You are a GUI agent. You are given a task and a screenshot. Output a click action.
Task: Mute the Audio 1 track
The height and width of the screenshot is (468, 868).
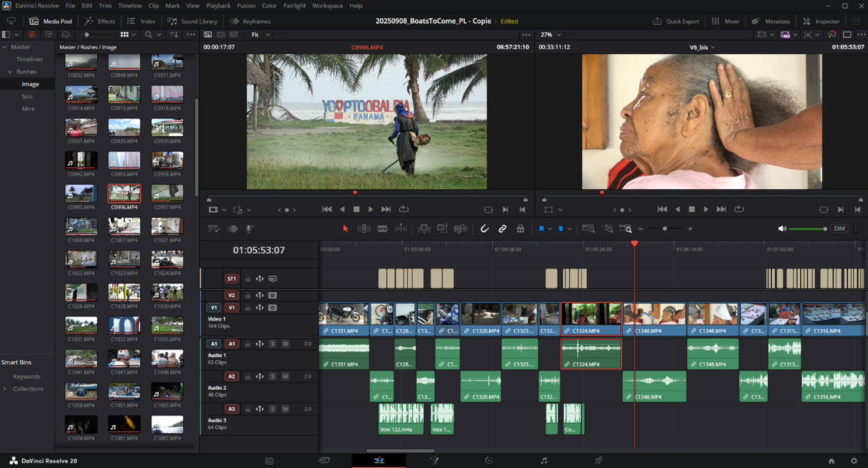coord(285,343)
